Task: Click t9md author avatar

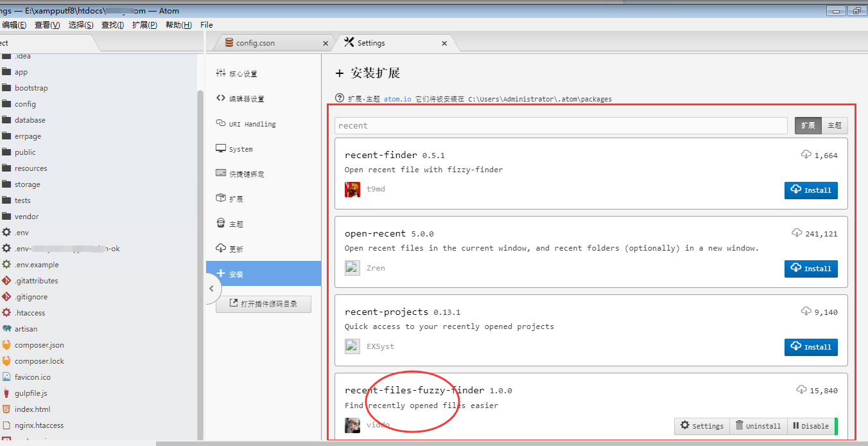Action: [x=352, y=190]
